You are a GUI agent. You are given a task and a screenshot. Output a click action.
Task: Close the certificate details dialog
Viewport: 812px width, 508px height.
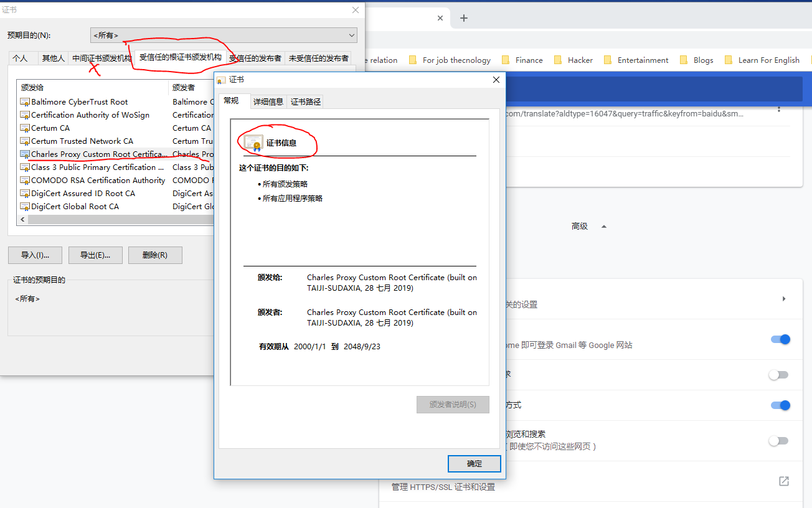tap(496, 80)
